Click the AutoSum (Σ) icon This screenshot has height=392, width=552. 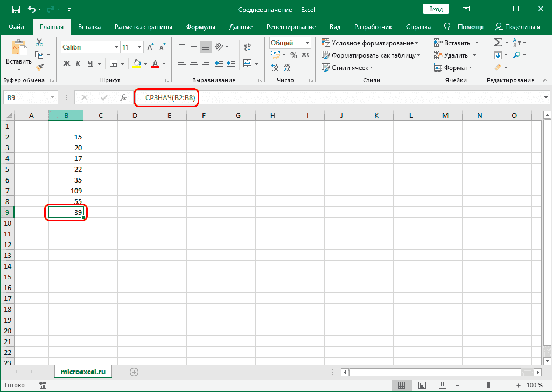[499, 42]
